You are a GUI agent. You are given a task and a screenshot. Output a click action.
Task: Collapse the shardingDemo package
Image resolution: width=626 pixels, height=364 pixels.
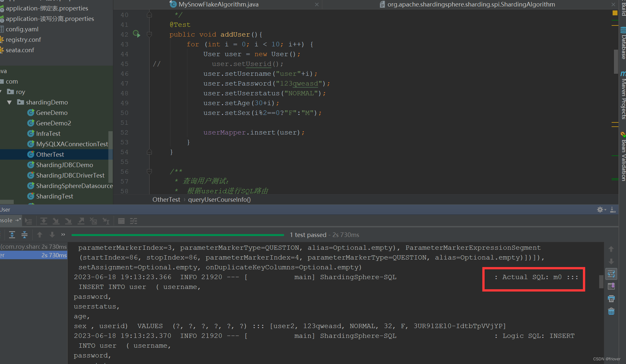(9, 103)
